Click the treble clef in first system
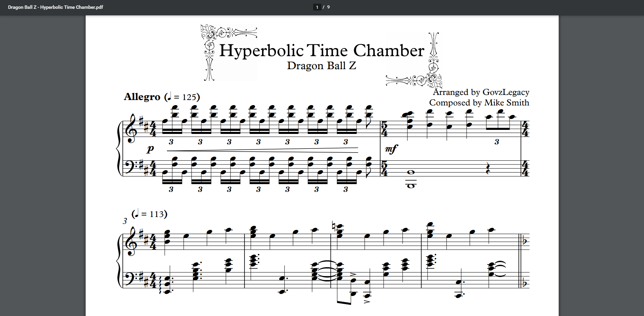This screenshot has width=644, height=316. point(131,129)
